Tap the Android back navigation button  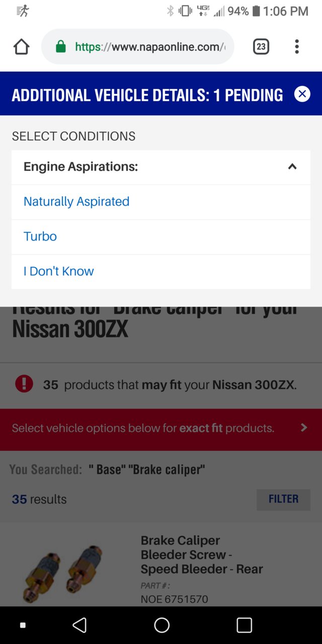[x=79, y=625]
